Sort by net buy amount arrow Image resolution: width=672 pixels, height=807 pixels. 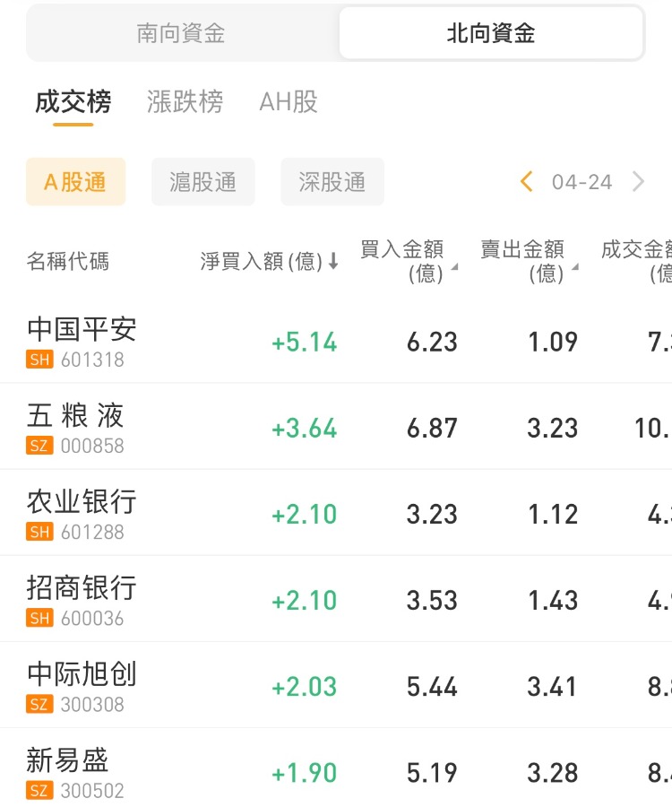(333, 262)
